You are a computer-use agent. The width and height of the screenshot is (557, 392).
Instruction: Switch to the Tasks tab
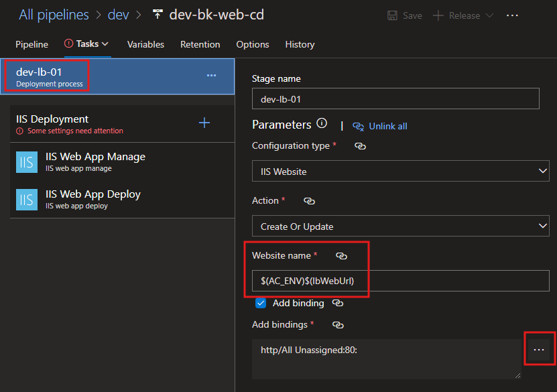87,44
